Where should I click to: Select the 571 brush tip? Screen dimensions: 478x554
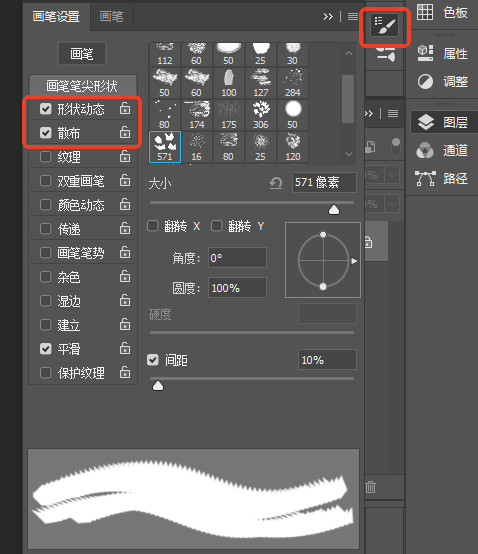click(165, 147)
